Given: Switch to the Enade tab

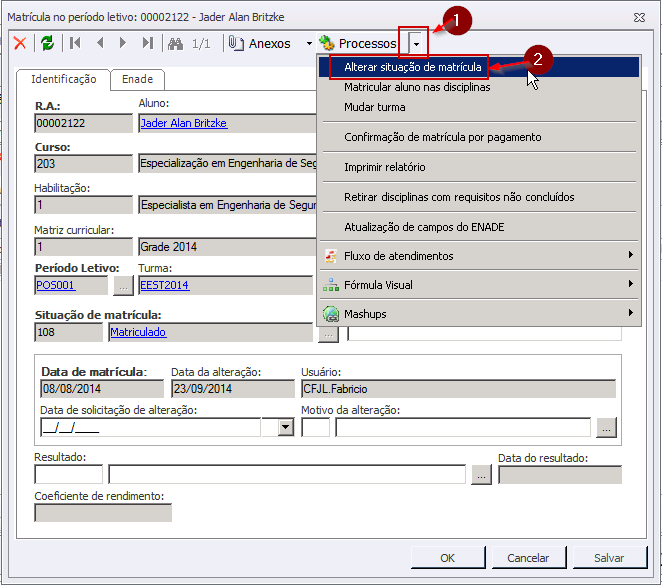Looking at the screenshot, I should (137, 79).
